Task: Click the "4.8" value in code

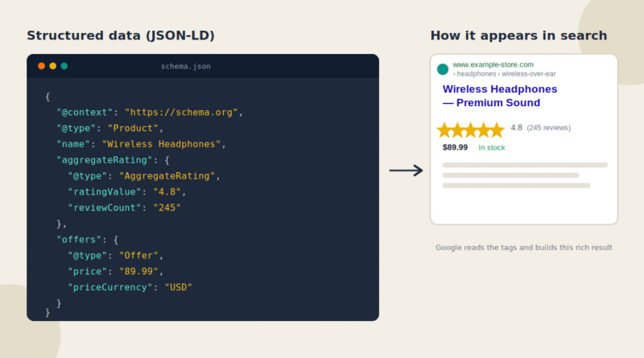Action: [x=167, y=191]
